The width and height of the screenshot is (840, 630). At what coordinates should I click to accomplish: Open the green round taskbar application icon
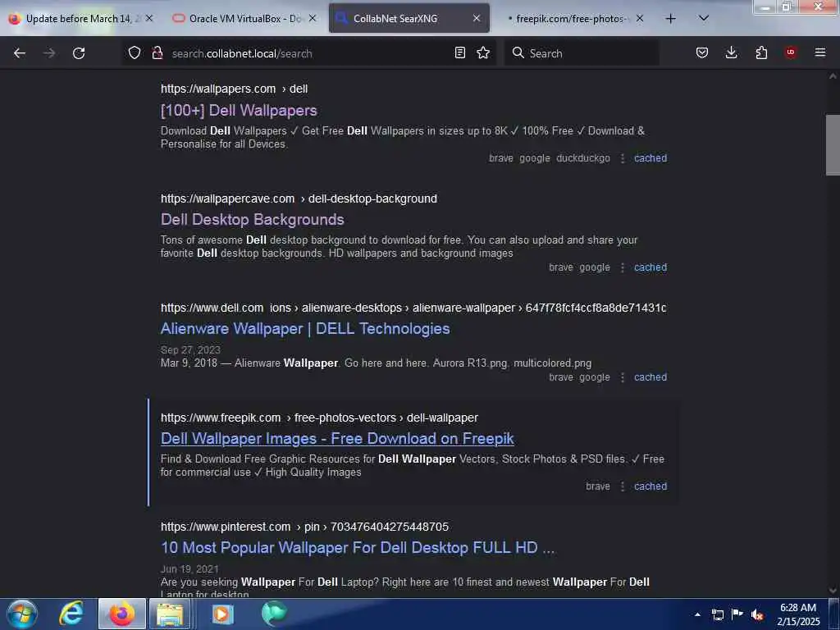click(274, 614)
